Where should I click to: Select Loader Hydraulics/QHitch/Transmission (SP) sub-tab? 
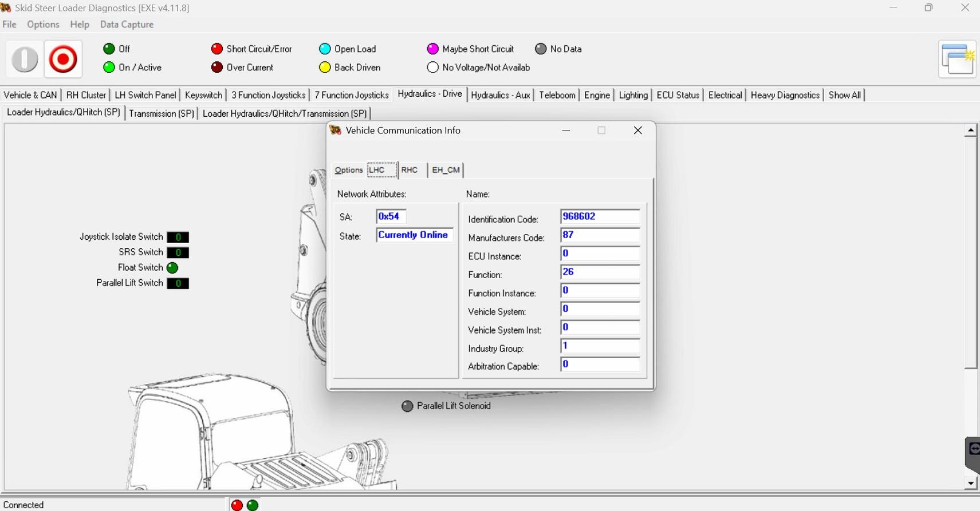[285, 113]
